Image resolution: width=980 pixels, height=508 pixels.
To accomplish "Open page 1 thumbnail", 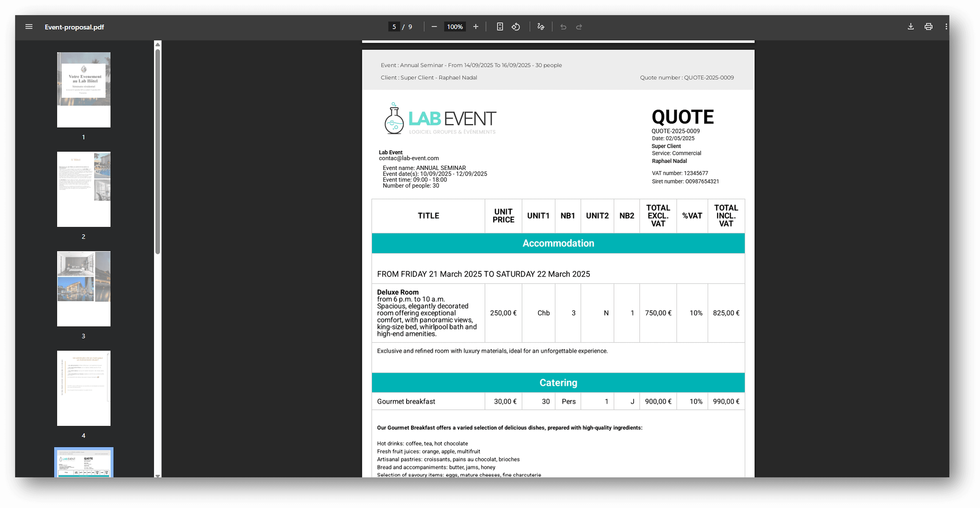I will pyautogui.click(x=84, y=90).
